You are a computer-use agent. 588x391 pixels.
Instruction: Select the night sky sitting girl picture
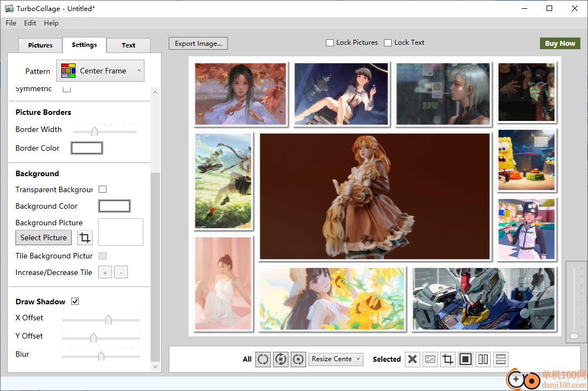click(341, 94)
